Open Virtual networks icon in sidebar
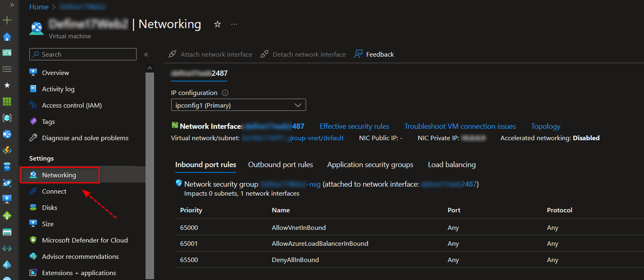 pos(7,248)
